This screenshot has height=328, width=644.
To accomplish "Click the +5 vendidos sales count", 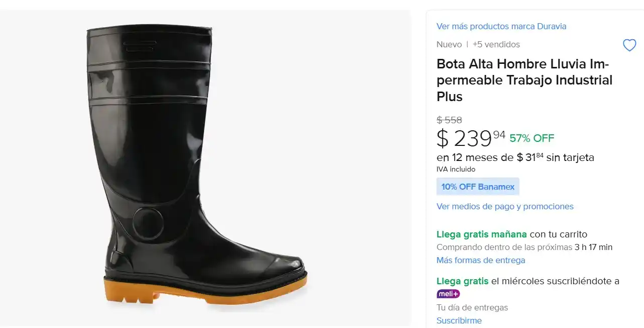I will pos(496,44).
